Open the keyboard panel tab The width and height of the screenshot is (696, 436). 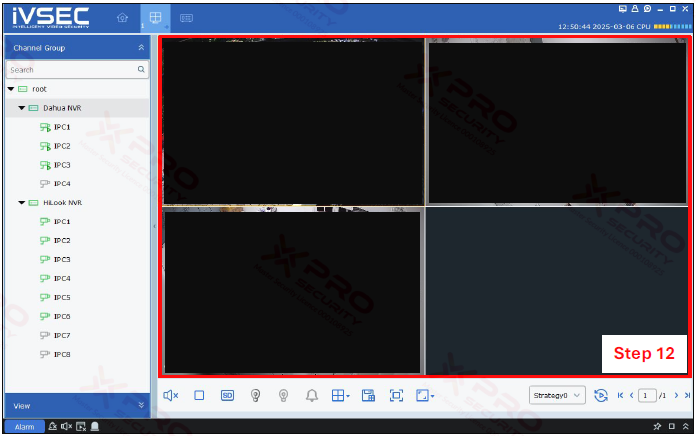186,18
